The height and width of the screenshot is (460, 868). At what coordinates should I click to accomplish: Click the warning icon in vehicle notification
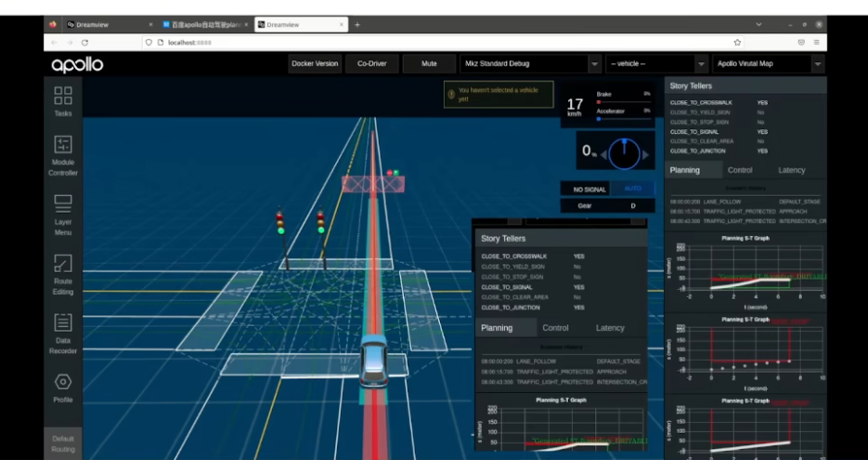(x=451, y=95)
